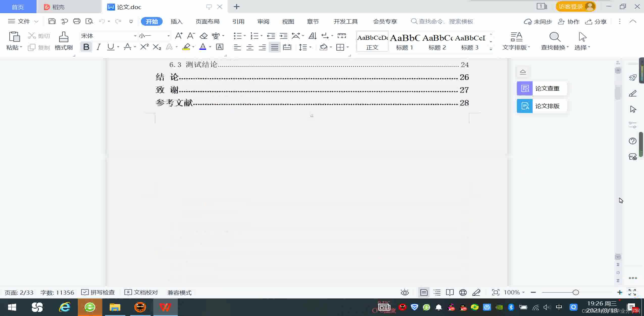644x316 pixels.
Task: Click the increase indent icon
Action: pos(283,36)
